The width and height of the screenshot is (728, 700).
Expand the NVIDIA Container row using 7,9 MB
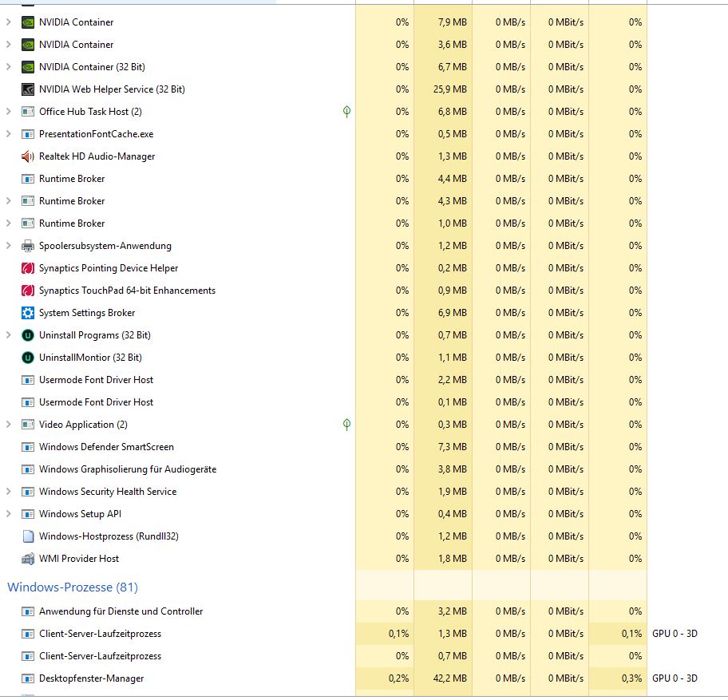tap(8, 22)
